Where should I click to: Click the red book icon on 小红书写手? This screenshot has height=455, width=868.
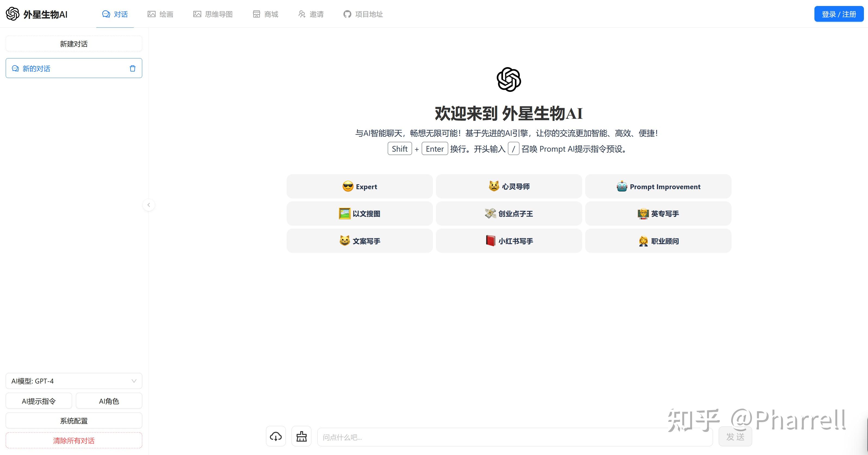click(491, 241)
